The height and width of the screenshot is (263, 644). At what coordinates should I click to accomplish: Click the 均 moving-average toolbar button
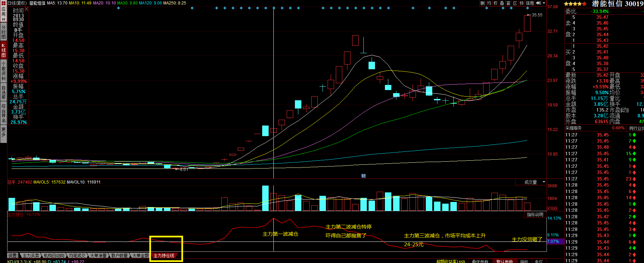pos(489,3)
